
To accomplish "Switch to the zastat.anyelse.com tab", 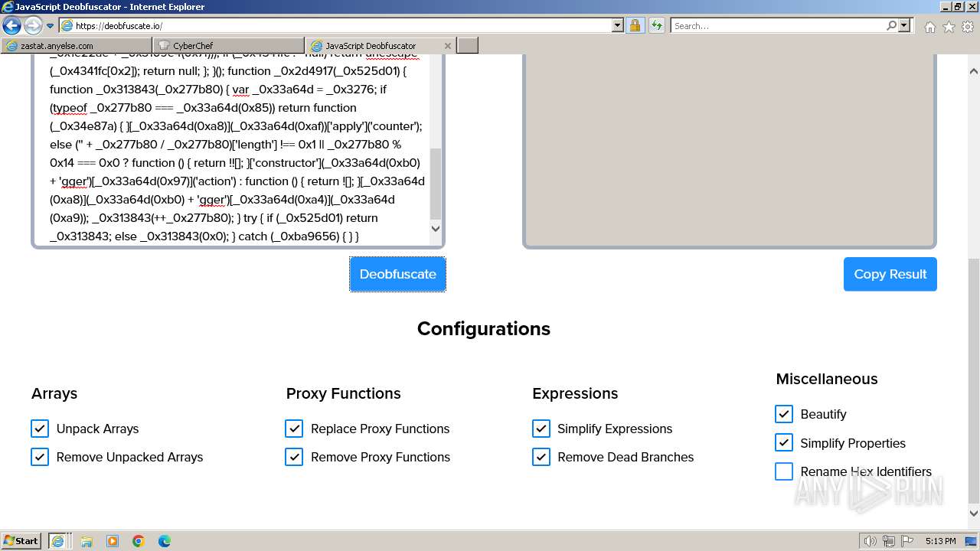I will (x=77, y=46).
